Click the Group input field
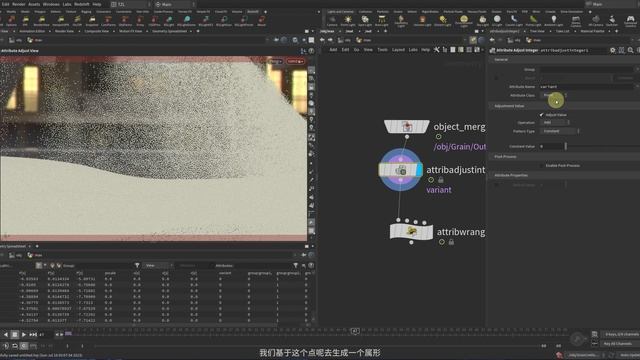Viewport: 640px width, 360px height. tap(587, 69)
